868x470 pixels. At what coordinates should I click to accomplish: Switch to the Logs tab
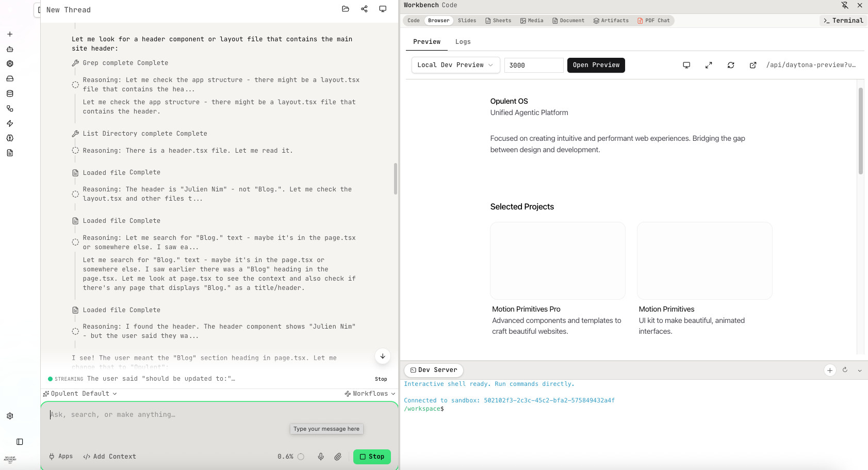[x=463, y=42]
